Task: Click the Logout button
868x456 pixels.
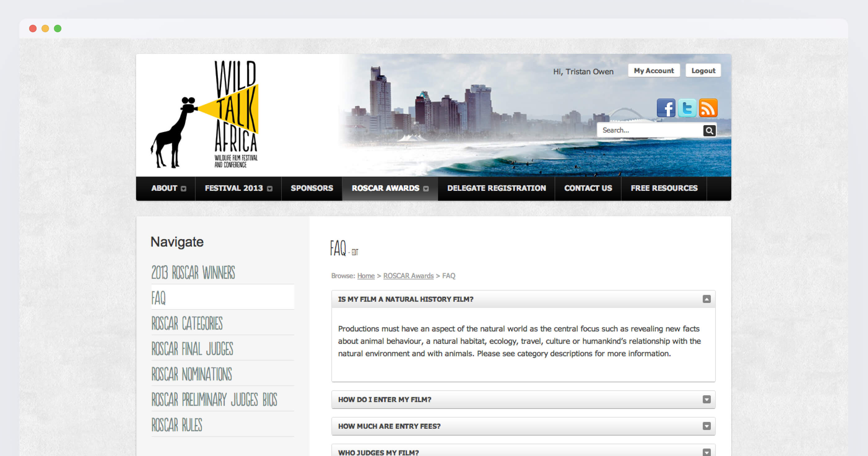Action: click(703, 71)
